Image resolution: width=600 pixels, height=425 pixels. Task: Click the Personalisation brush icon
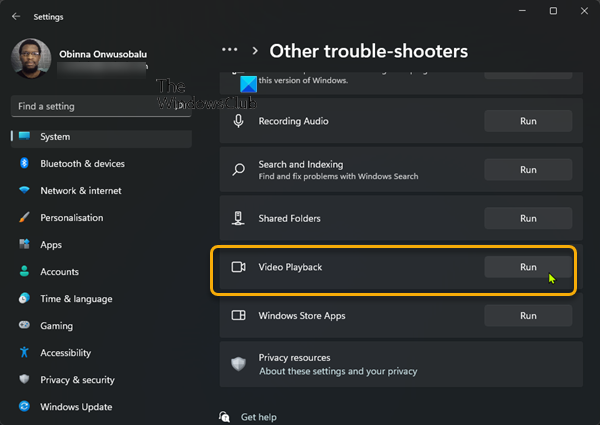(24, 218)
